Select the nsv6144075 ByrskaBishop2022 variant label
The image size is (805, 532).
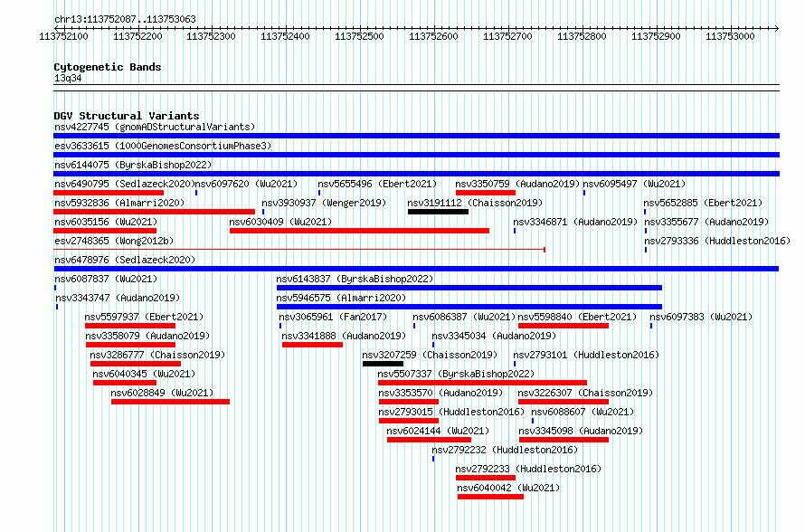point(133,165)
